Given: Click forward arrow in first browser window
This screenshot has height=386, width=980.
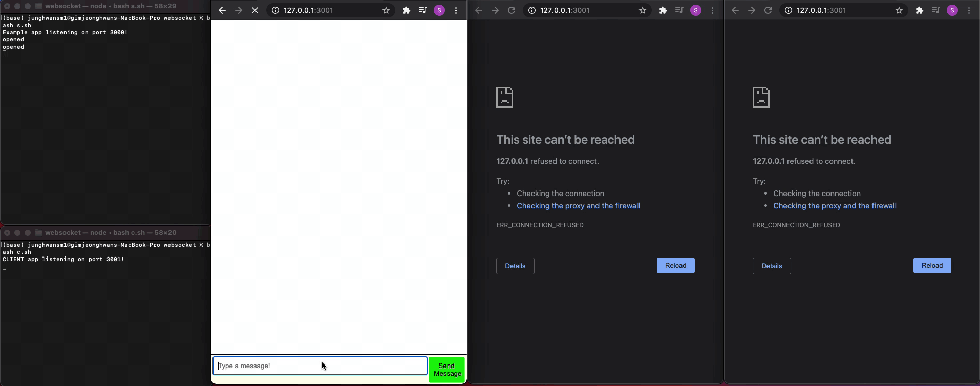Looking at the screenshot, I should coord(239,10).
